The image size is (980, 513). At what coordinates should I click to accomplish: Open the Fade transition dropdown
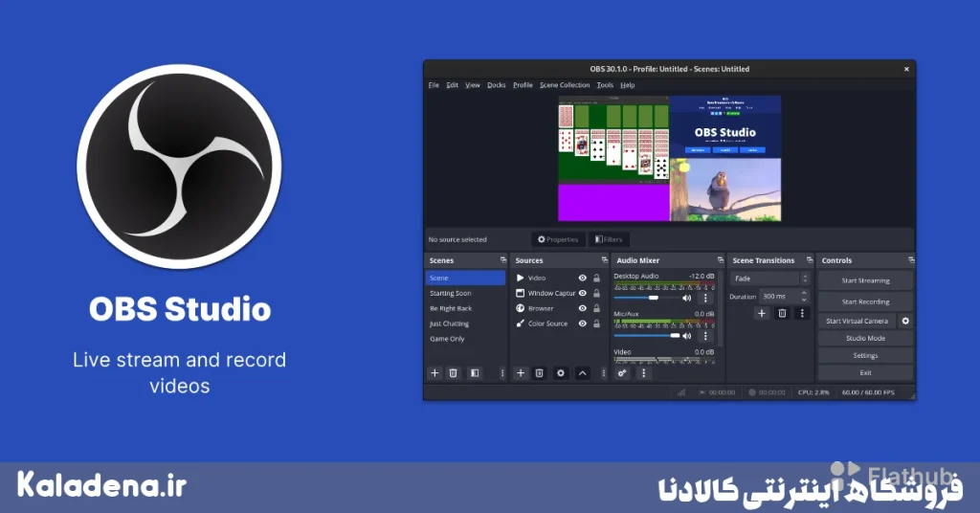coord(770,279)
